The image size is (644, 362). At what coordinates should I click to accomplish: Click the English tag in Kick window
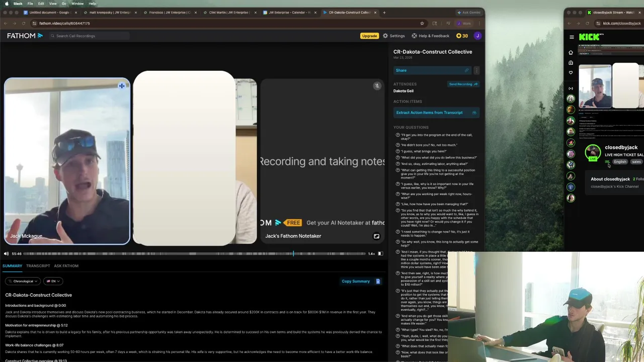click(x=620, y=162)
